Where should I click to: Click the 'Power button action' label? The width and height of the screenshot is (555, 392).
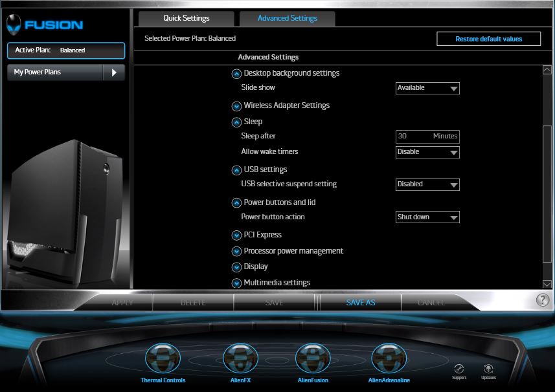pos(273,217)
